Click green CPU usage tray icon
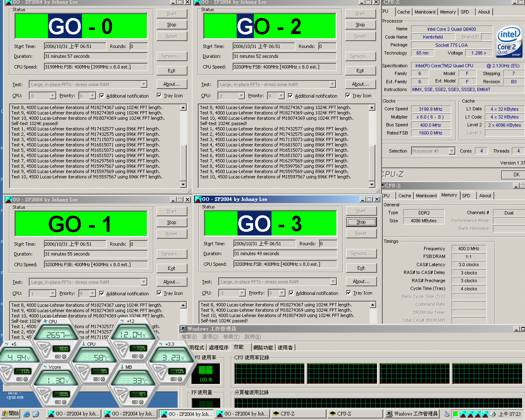Viewport: 525px width, 420px height. coord(455,414)
